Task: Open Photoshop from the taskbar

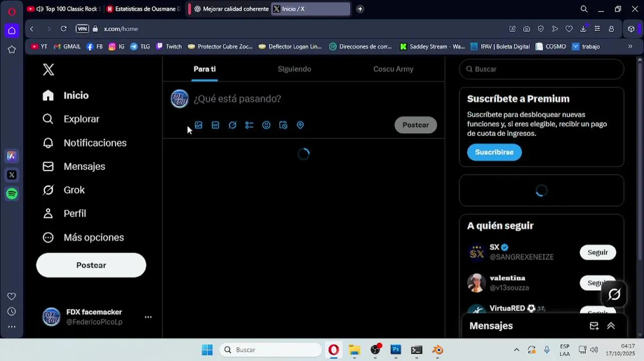Action: coord(396,350)
